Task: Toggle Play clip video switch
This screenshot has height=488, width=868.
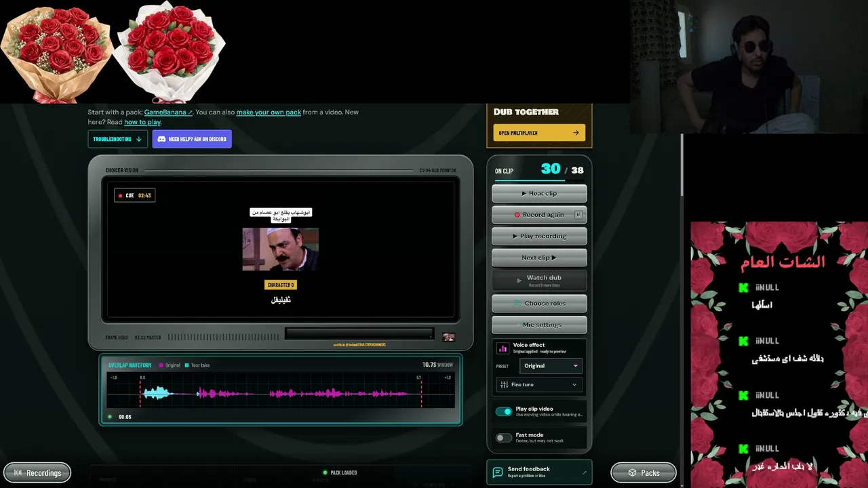Action: 503,411
